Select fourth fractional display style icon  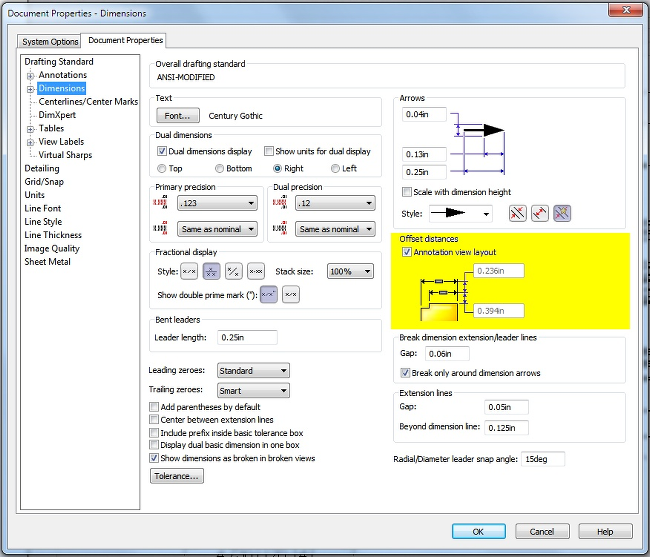[256, 271]
